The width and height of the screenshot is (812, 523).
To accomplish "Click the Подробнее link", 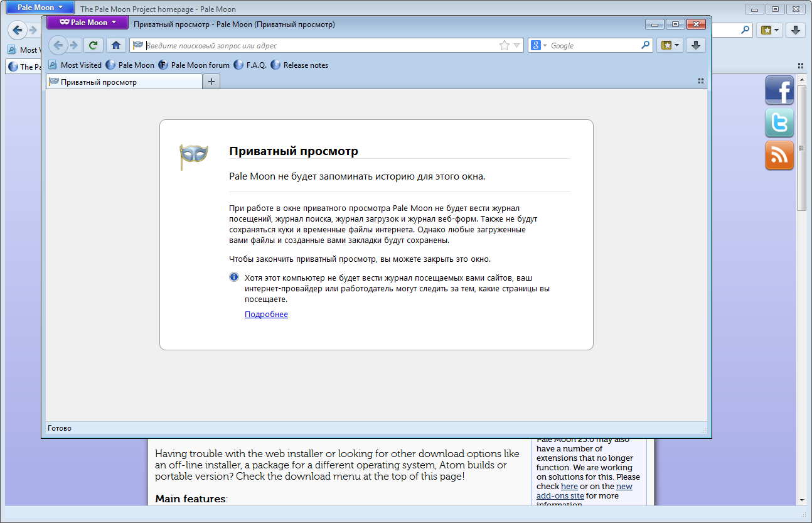I will (266, 314).
